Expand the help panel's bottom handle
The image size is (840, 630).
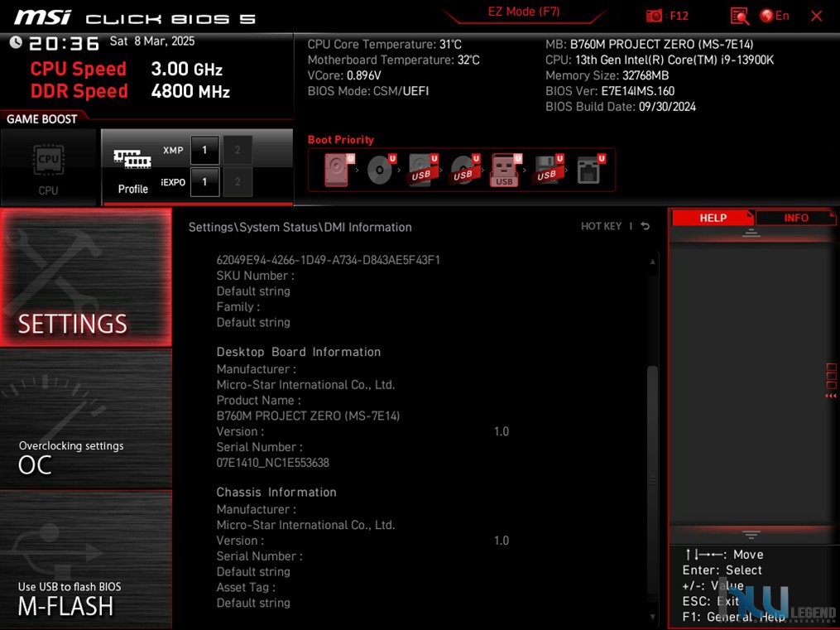pos(751,534)
